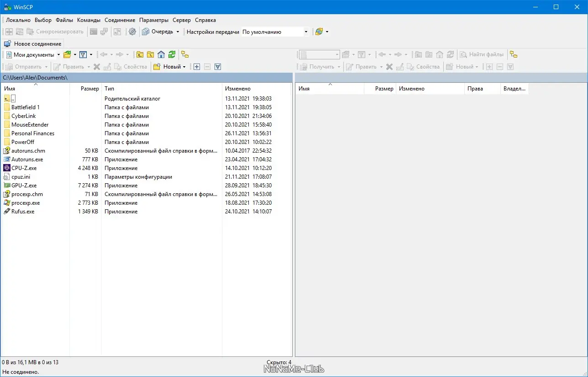The height and width of the screenshot is (377, 588).
Task: Open the remote panel drive combo box
Action: click(x=319, y=54)
